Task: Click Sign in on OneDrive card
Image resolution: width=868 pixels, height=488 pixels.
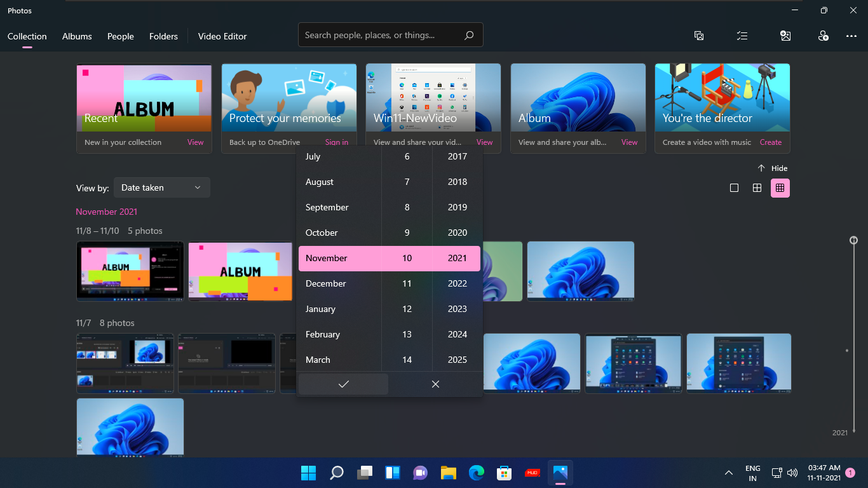Action: tap(337, 142)
